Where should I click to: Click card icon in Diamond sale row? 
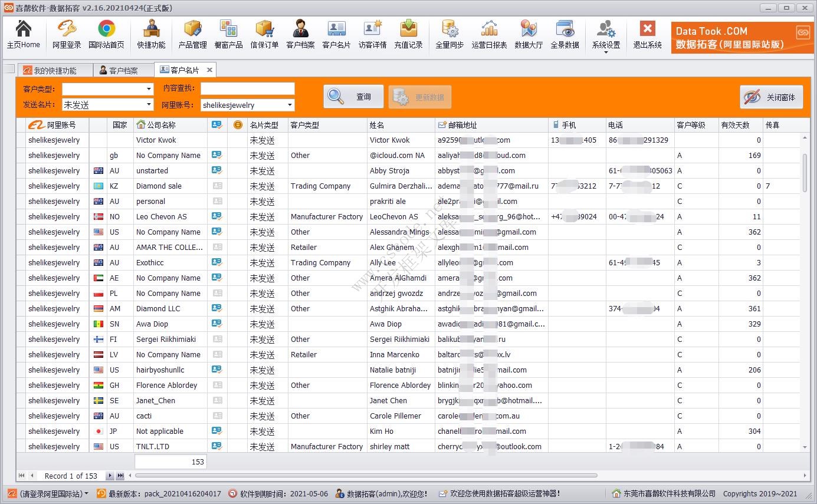click(217, 186)
